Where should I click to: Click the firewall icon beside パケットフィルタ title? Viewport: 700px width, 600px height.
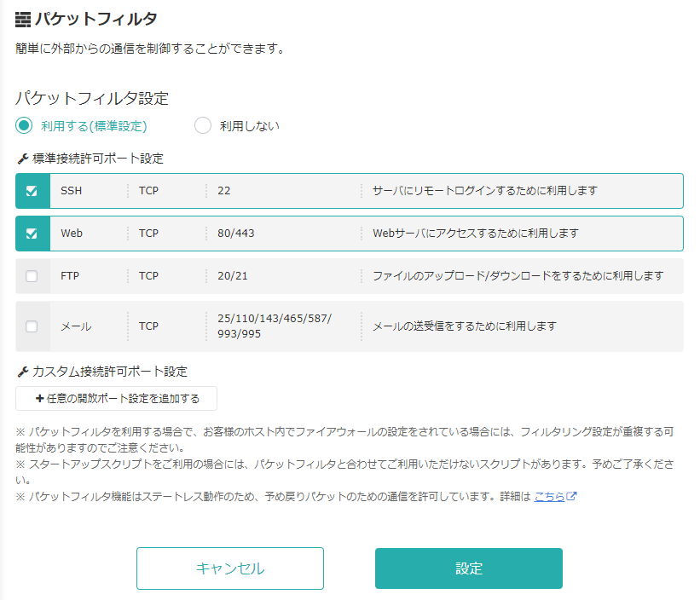coord(23,20)
